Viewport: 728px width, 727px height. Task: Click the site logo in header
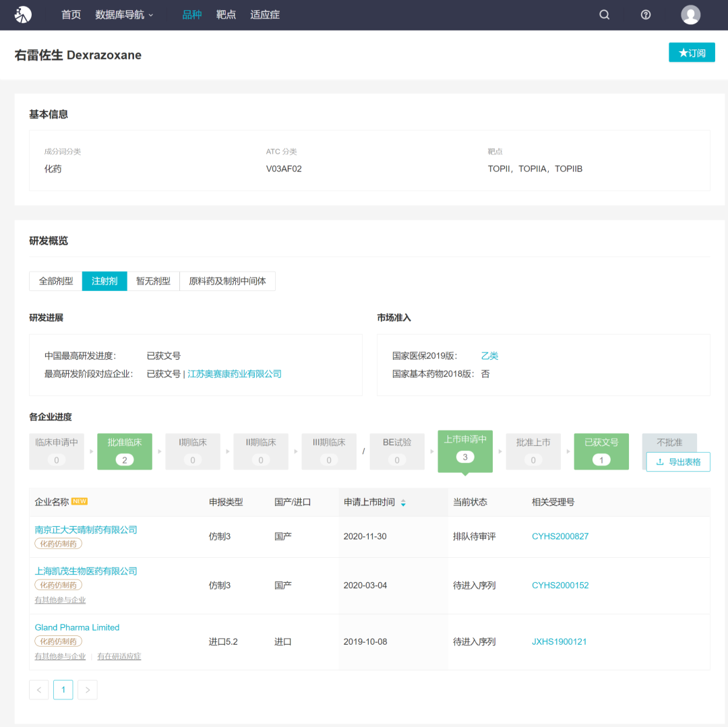pos(23,15)
